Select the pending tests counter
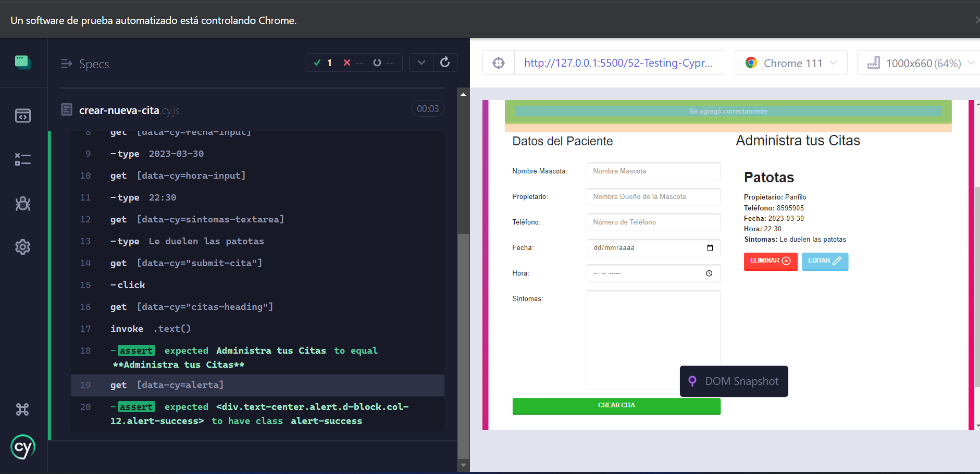Viewport: 980px width, 474px height. 382,63
